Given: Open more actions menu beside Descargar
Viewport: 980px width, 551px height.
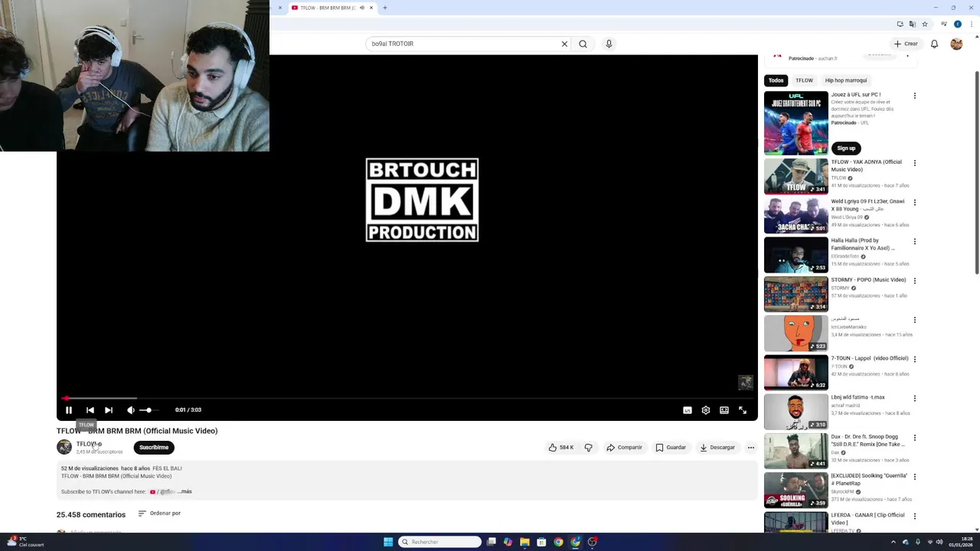Looking at the screenshot, I should (751, 448).
